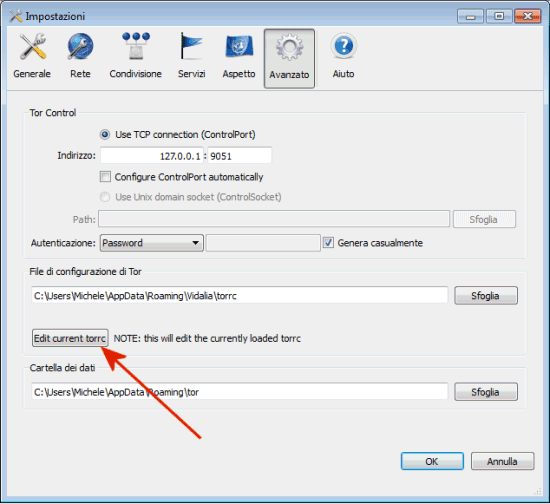Enable Configure ControlPort automatically checkbox
The width and height of the screenshot is (550, 504).
pos(105,176)
